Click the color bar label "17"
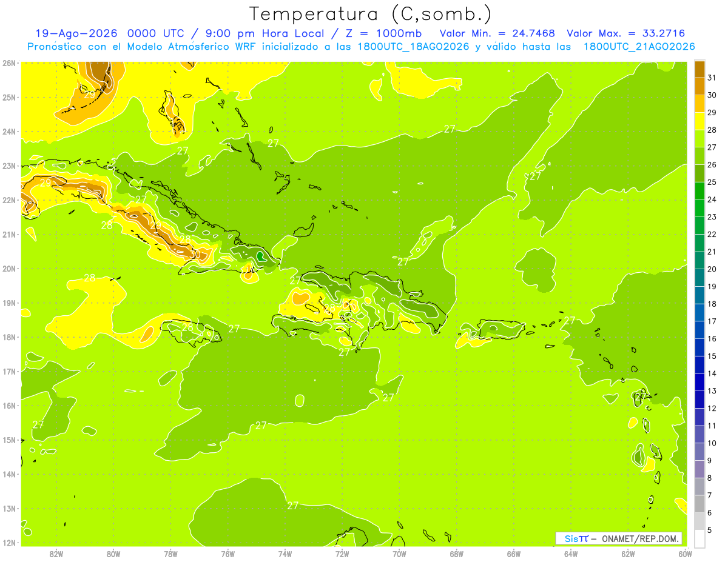The width and height of the screenshot is (728, 562). 712,321
